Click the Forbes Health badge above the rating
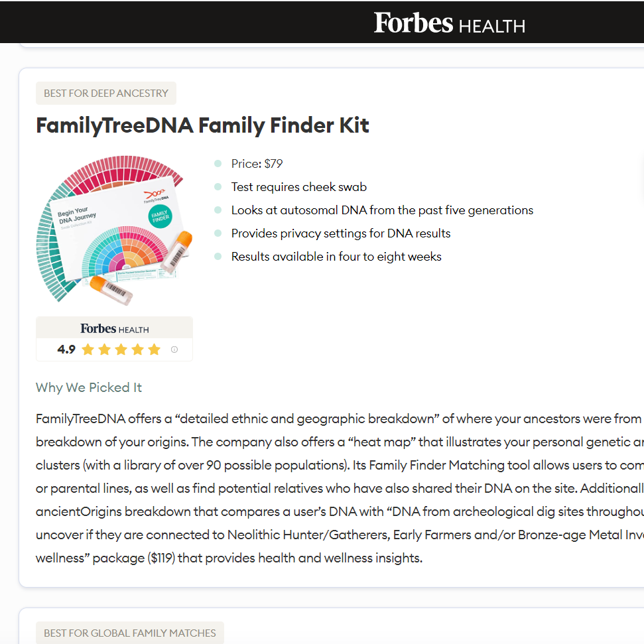This screenshot has width=644, height=644. [x=114, y=328]
